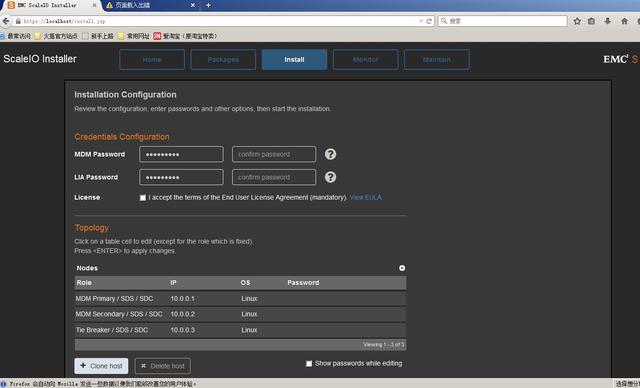Select the Install tab
640x388 pixels.
coord(294,60)
